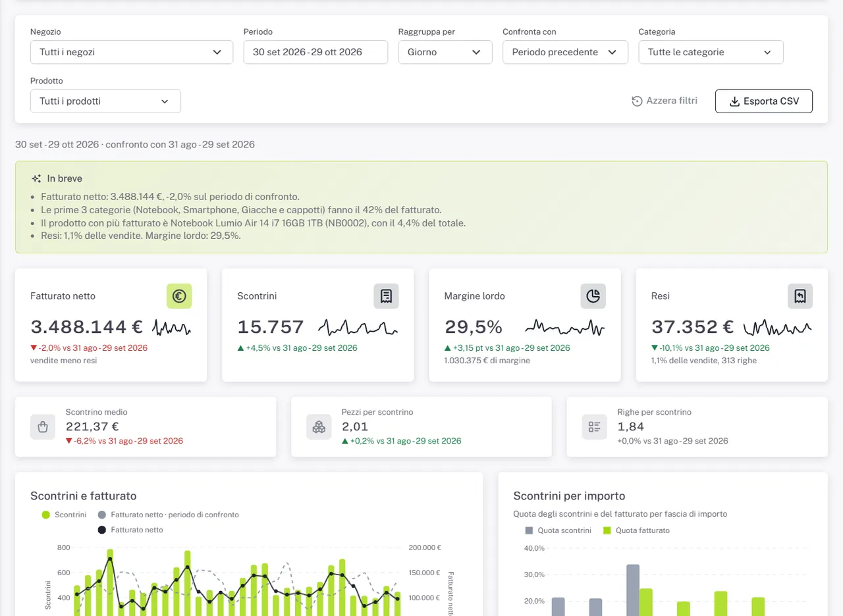Export data with Esporta CSV button
The width and height of the screenshot is (843, 616).
[x=764, y=101]
